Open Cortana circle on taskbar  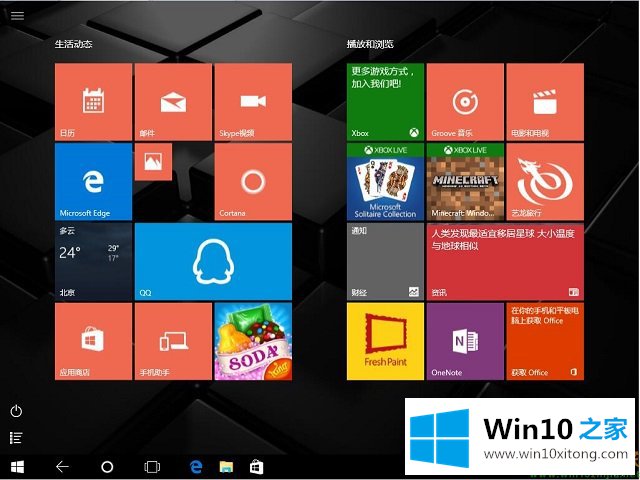tap(107, 467)
